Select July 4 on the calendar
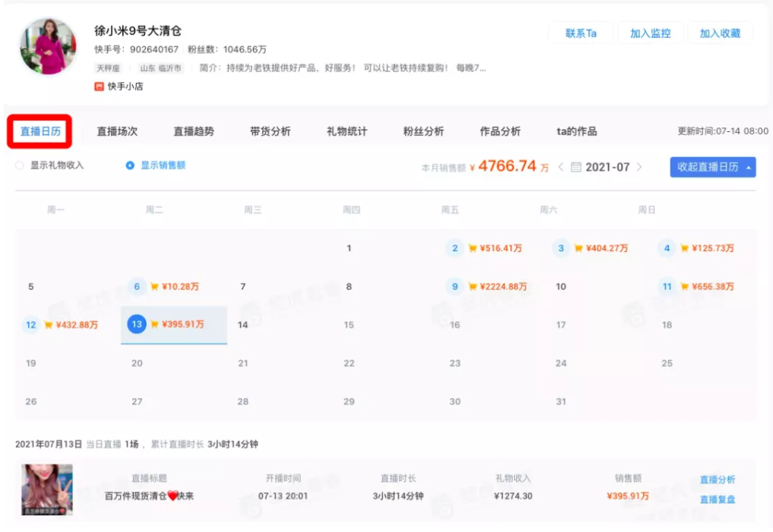This screenshot has height=532, width=773. pyautogui.click(x=667, y=248)
